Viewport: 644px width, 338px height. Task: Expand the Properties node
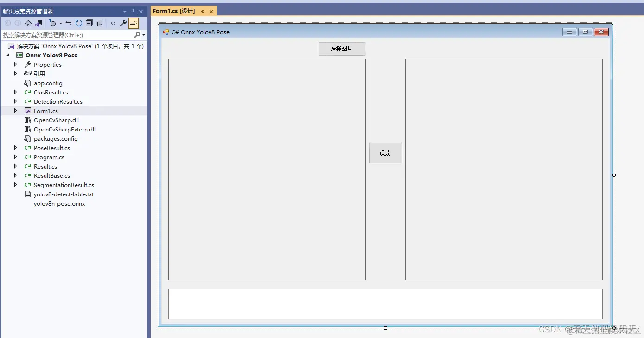pyautogui.click(x=15, y=64)
